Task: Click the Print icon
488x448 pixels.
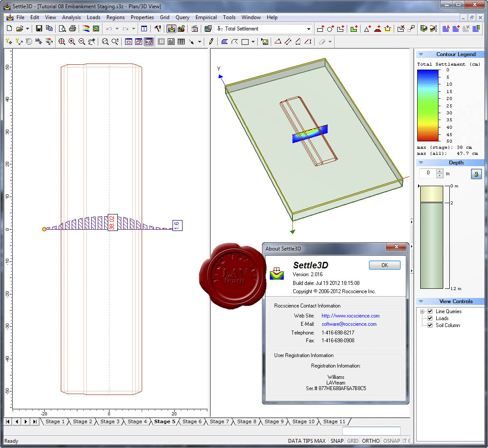Action: [x=73, y=29]
